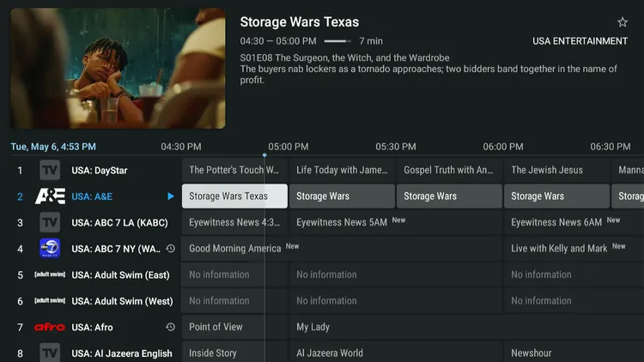Click the ABC 7 NY channel logo
The height and width of the screenshot is (362, 644).
coord(50,249)
